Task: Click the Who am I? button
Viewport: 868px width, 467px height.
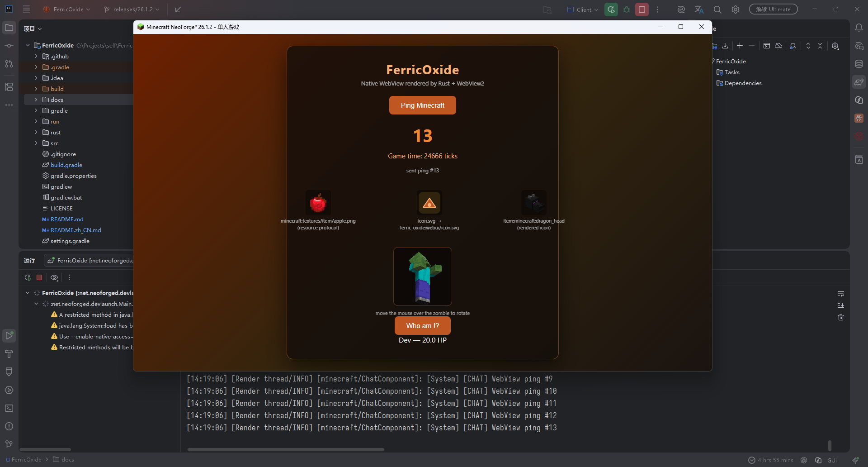Action: (x=423, y=326)
